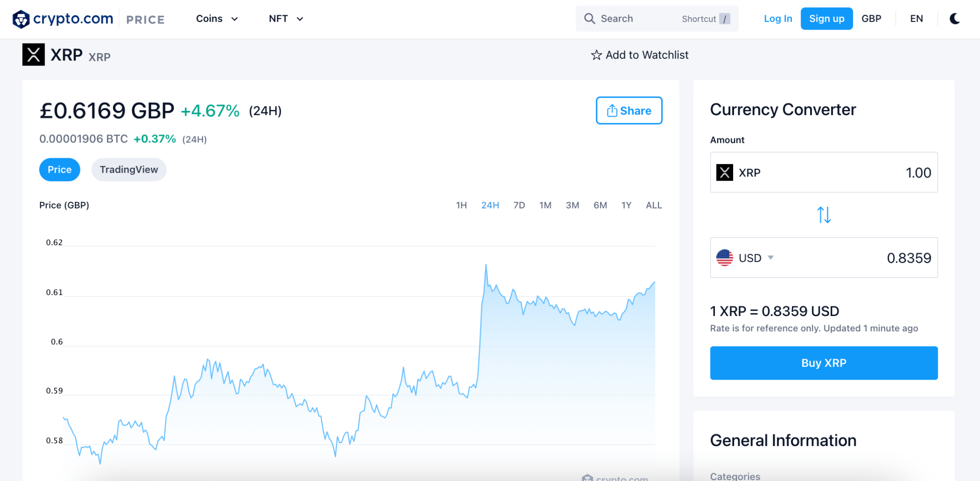Expand the Coins menu

[x=217, y=19]
